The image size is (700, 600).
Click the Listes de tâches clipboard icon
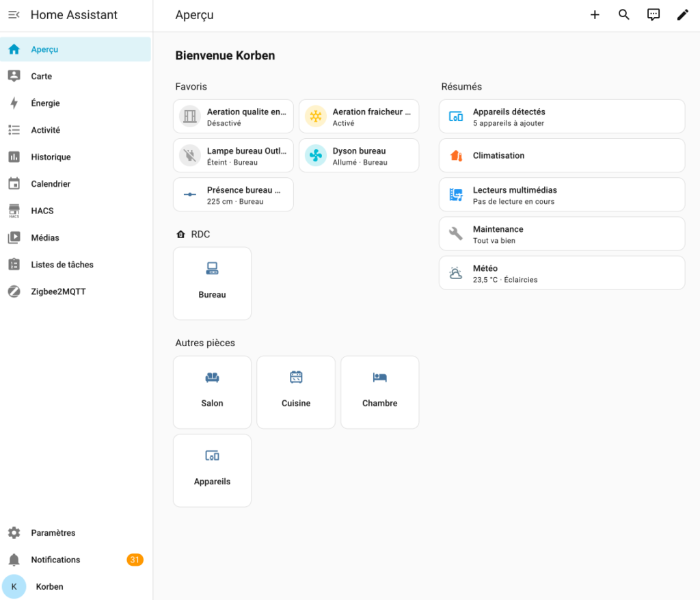pos(14,265)
